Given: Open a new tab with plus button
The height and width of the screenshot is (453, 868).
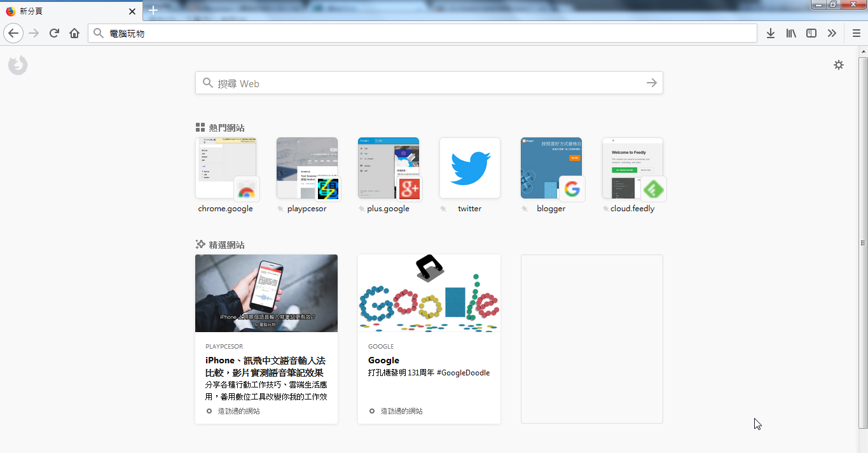Looking at the screenshot, I should coord(153,11).
